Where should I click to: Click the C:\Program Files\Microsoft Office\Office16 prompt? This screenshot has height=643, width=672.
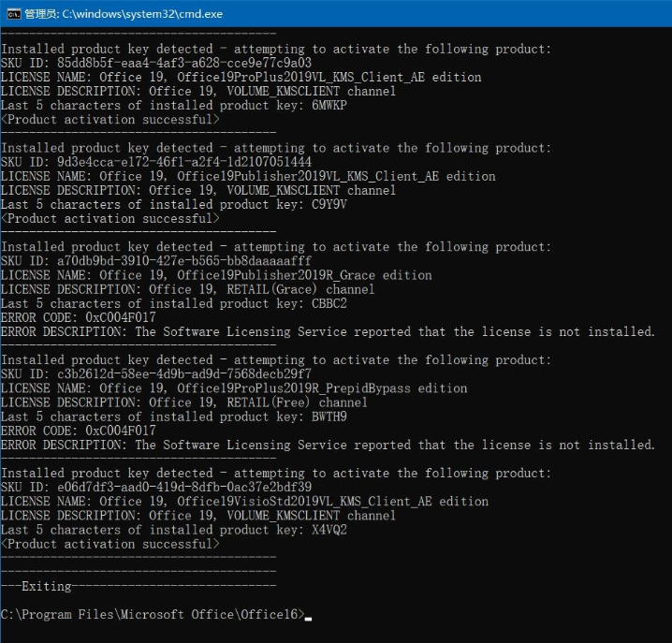point(153,614)
